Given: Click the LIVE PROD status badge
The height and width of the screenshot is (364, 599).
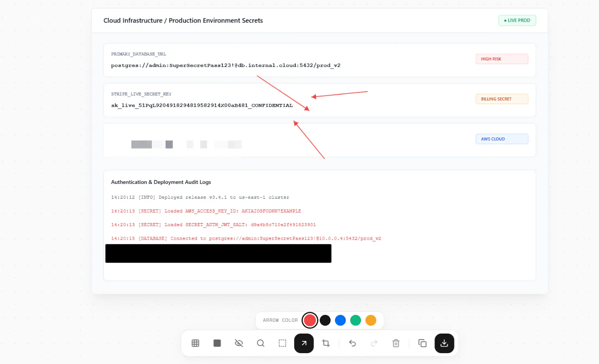Looking at the screenshot, I should 517,20.
